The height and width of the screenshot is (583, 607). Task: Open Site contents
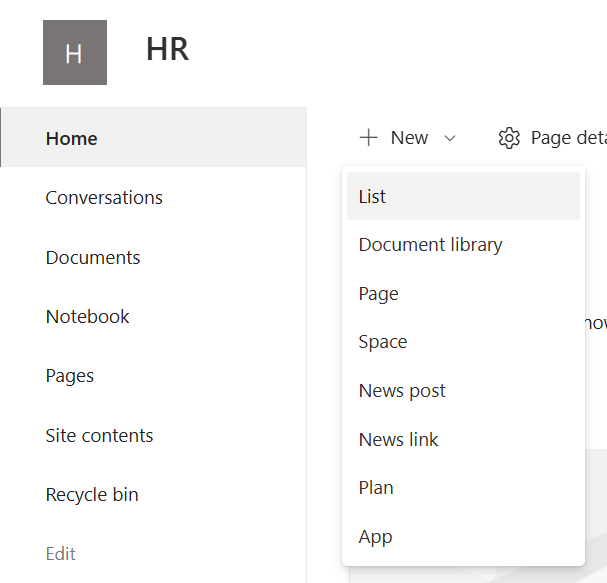(99, 435)
